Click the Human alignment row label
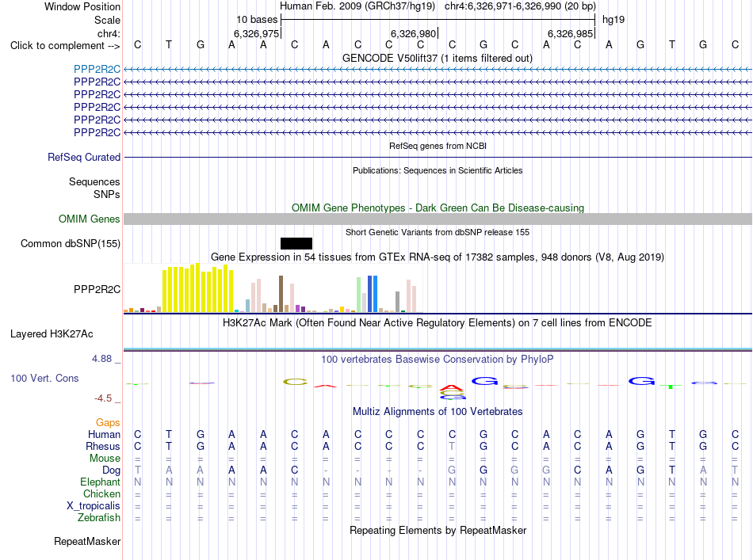This screenshot has width=753, height=560. tap(104, 434)
